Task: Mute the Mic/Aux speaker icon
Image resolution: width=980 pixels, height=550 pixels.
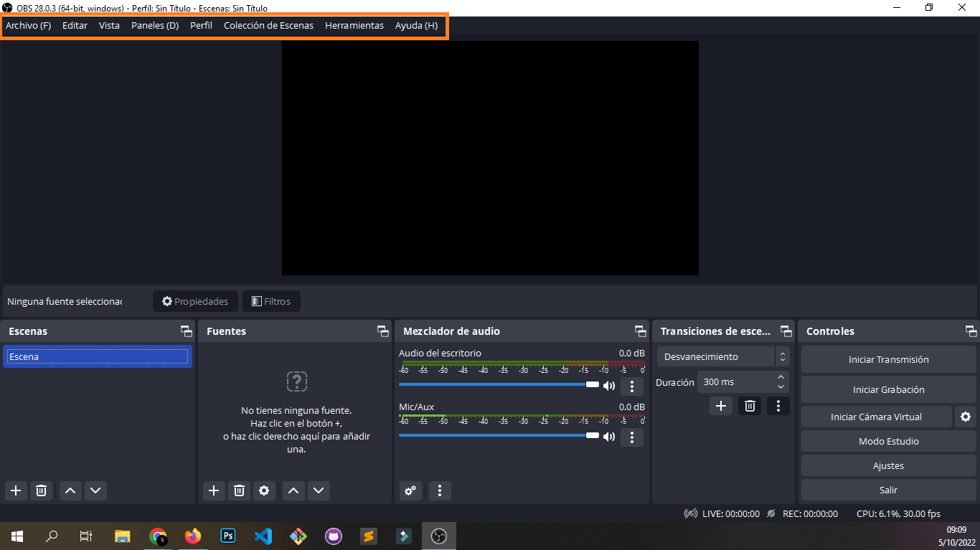Action: 609,437
